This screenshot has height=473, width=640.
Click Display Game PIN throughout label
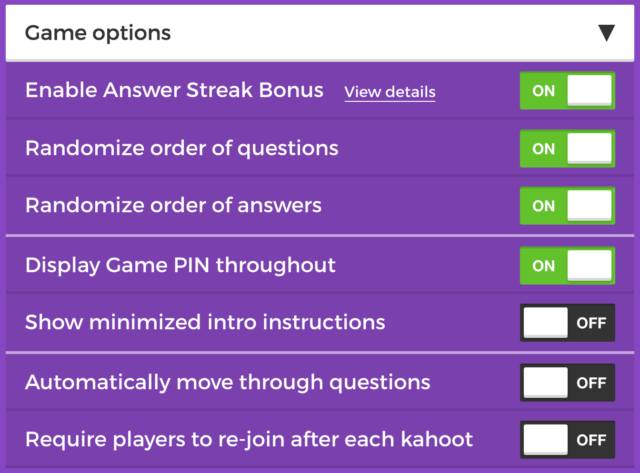pos(180,266)
